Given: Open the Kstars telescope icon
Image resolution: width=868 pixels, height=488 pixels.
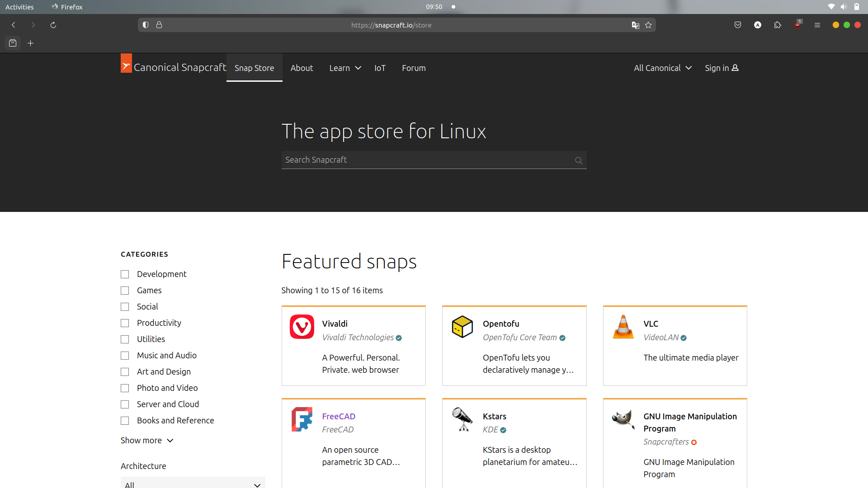Looking at the screenshot, I should (462, 419).
